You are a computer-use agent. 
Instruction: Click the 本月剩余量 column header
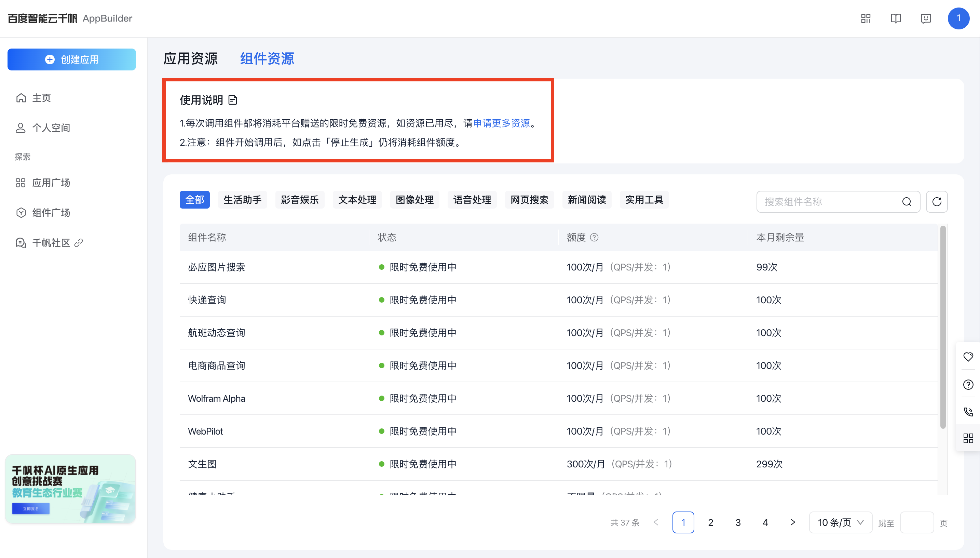pos(780,237)
